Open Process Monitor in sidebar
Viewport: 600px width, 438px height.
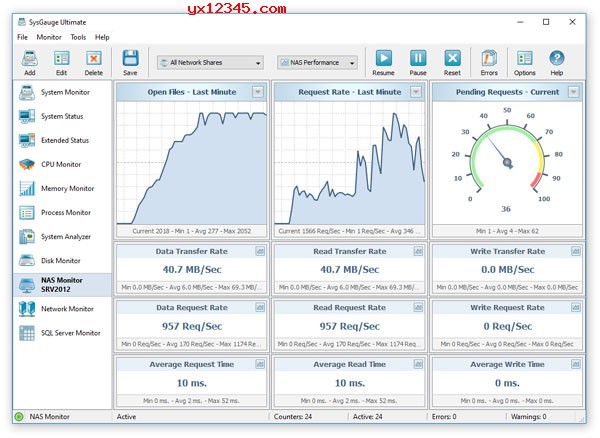coord(62,213)
